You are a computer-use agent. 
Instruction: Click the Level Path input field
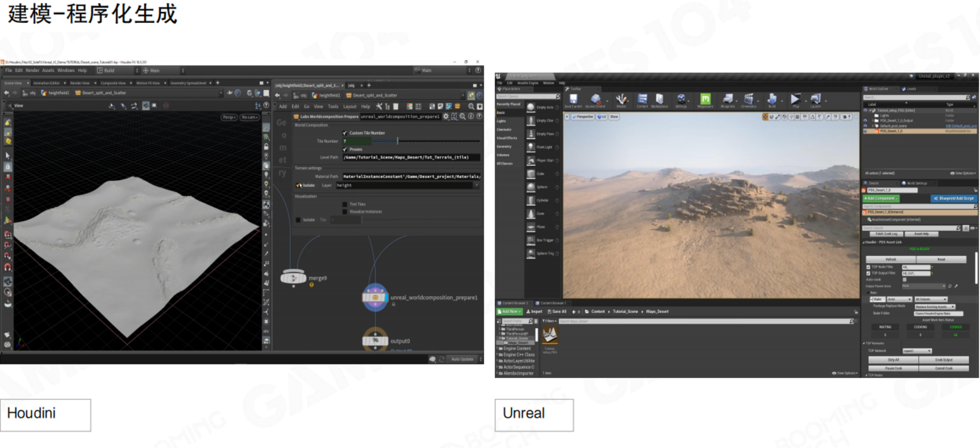point(410,157)
